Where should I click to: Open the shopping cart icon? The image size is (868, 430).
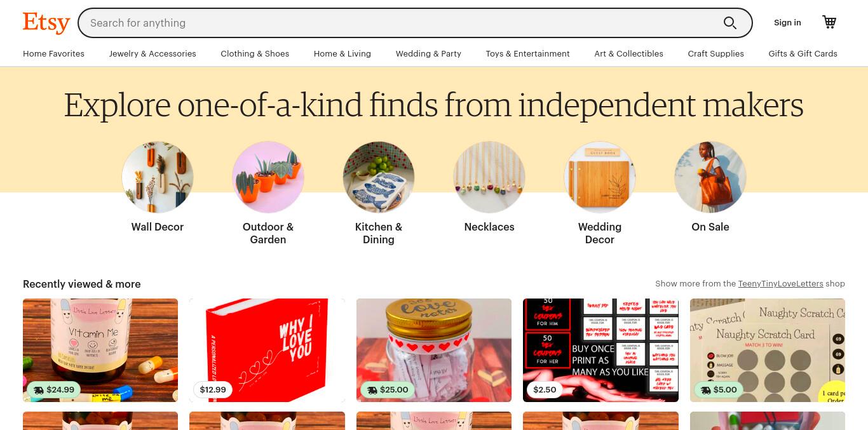coord(829,22)
